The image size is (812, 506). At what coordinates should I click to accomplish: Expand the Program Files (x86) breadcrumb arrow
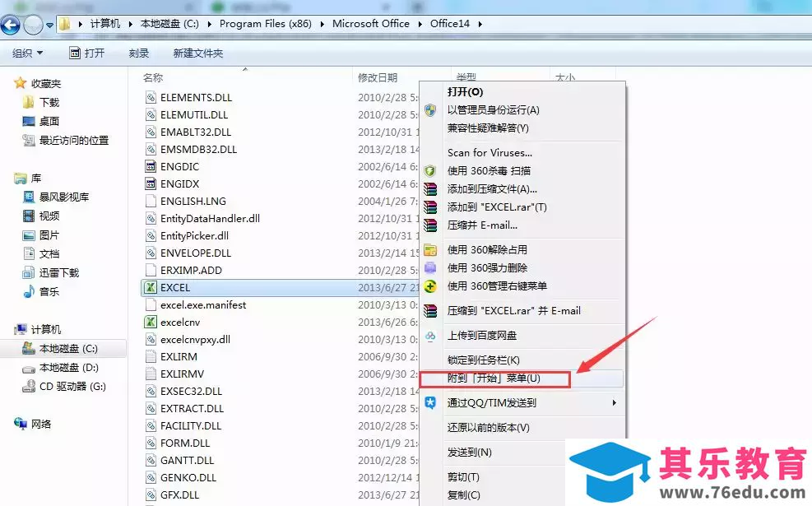click(322, 24)
